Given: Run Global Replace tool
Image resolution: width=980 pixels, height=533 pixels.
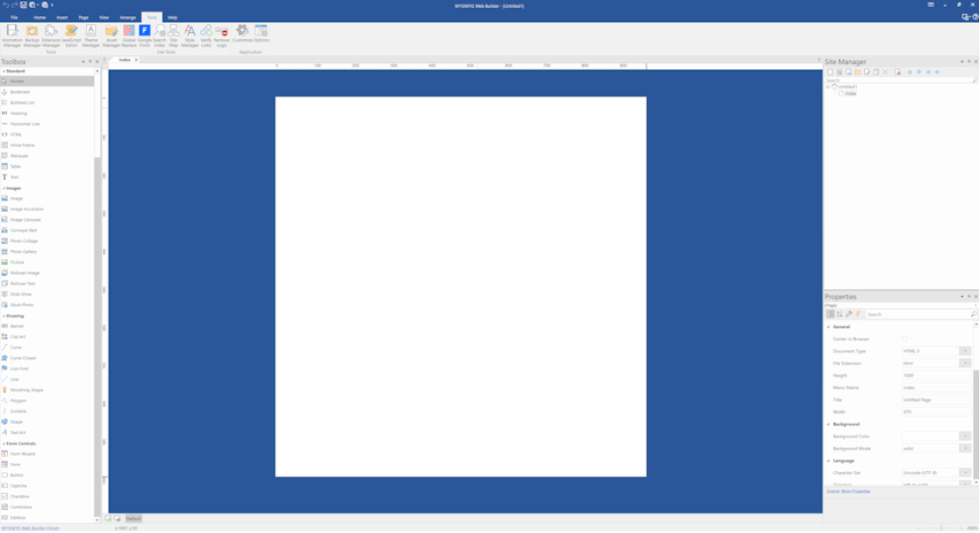Looking at the screenshot, I should (x=128, y=35).
